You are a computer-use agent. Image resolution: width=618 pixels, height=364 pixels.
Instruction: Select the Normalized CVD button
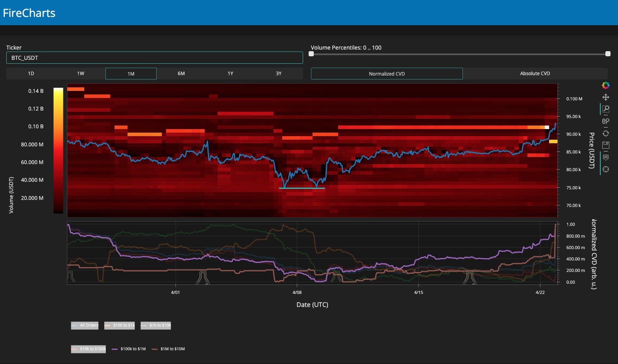(x=387, y=74)
